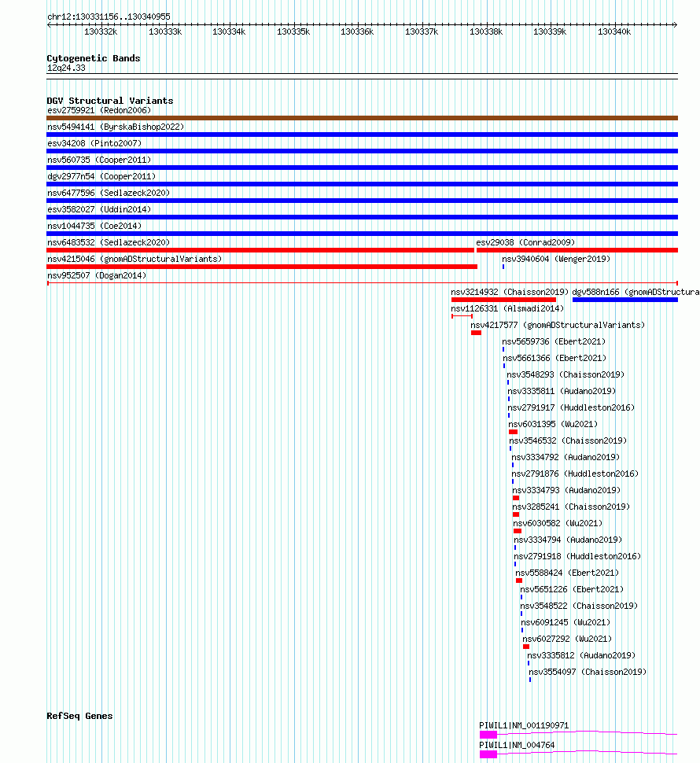Open esv3582027 (Uddin2014) variant
700x763 pixels.
point(99,210)
